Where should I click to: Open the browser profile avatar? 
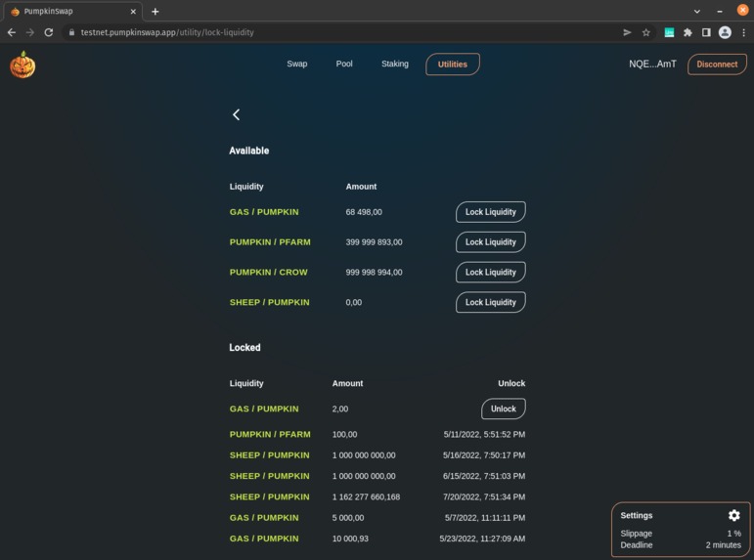[x=725, y=32]
